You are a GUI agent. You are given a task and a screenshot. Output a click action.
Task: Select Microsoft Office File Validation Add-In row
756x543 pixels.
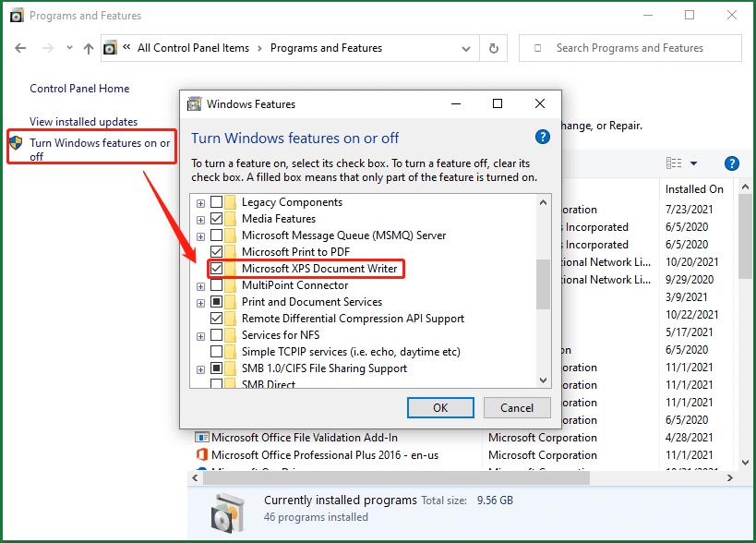click(462, 438)
